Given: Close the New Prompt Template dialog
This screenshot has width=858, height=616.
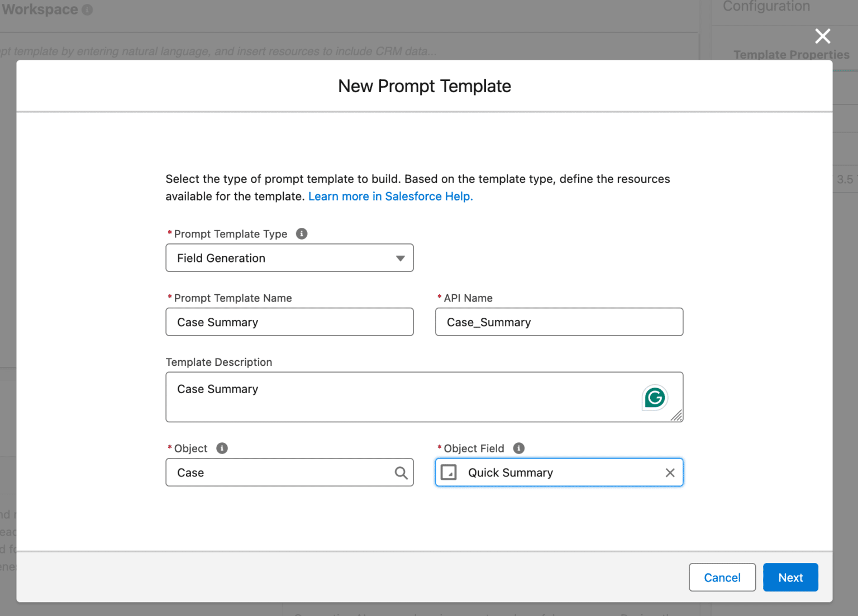Looking at the screenshot, I should coord(822,36).
